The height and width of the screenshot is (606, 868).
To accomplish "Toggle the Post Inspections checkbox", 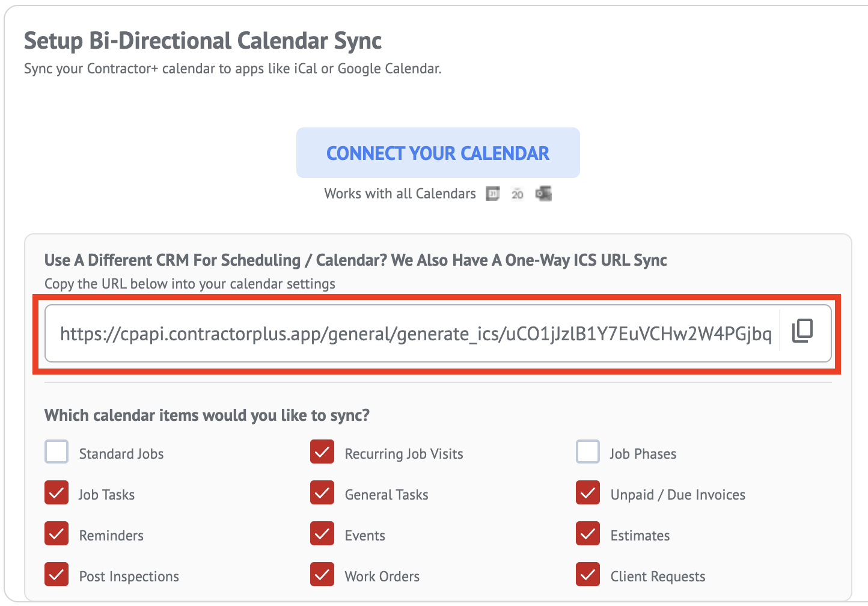I will [57, 575].
